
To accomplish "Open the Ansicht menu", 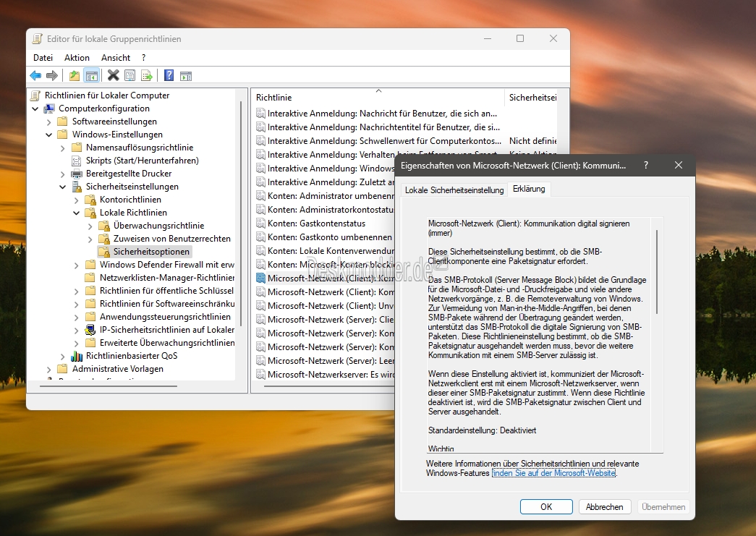I will tap(116, 58).
